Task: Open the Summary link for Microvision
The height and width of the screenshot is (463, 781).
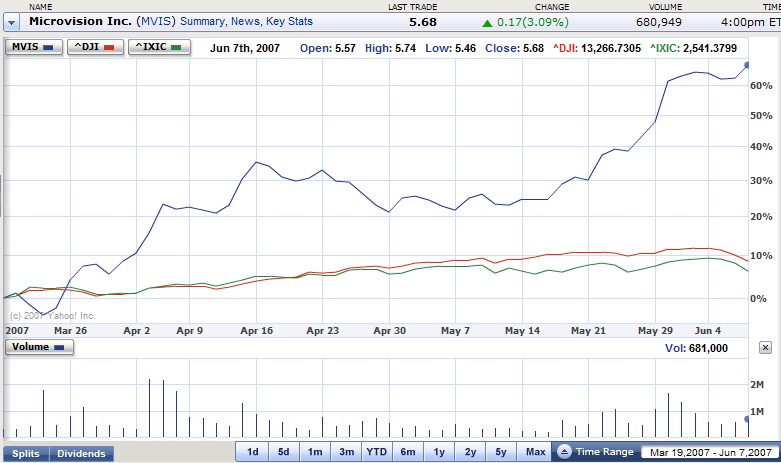Action: tap(202, 21)
